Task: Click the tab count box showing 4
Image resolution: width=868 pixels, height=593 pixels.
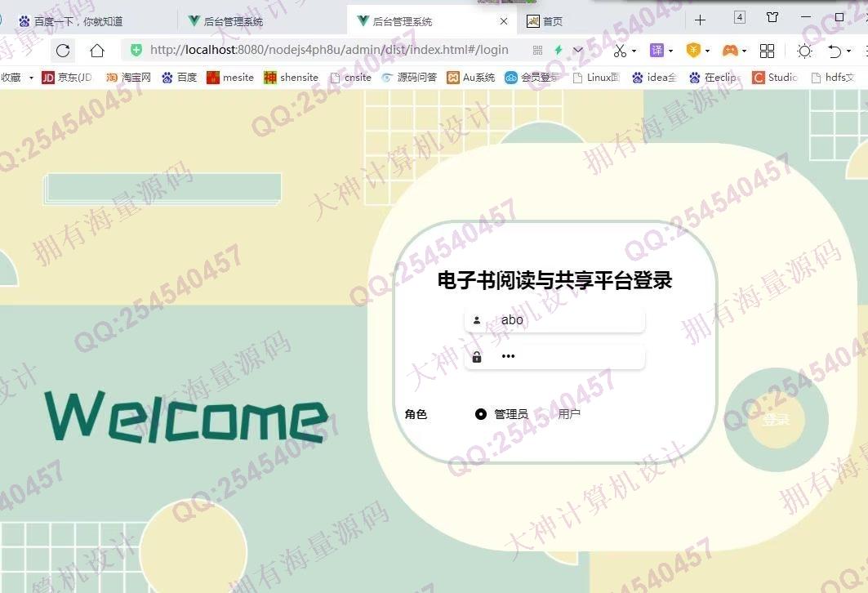Action: tap(740, 17)
